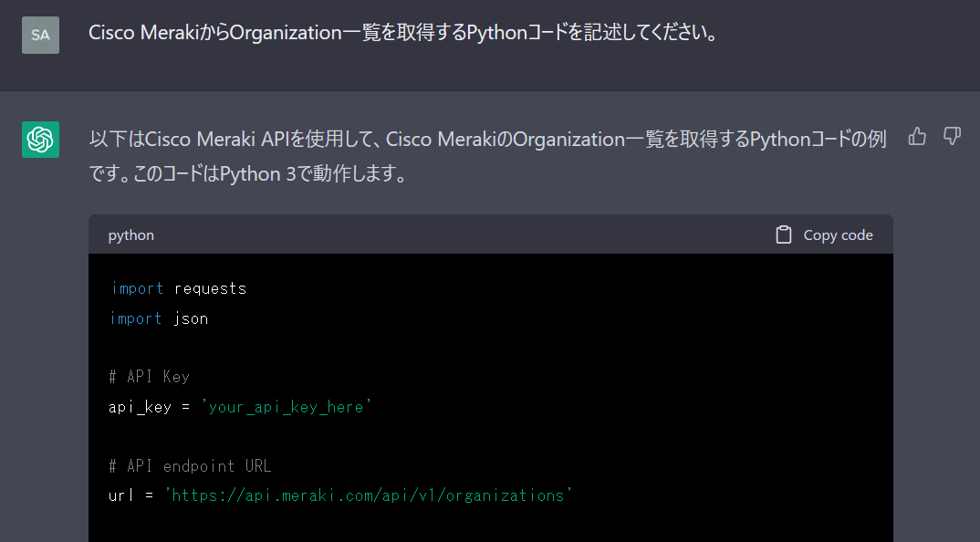980x542 pixels.
Task: Click the green ChatGPT logo avatar
Action: tap(41, 140)
